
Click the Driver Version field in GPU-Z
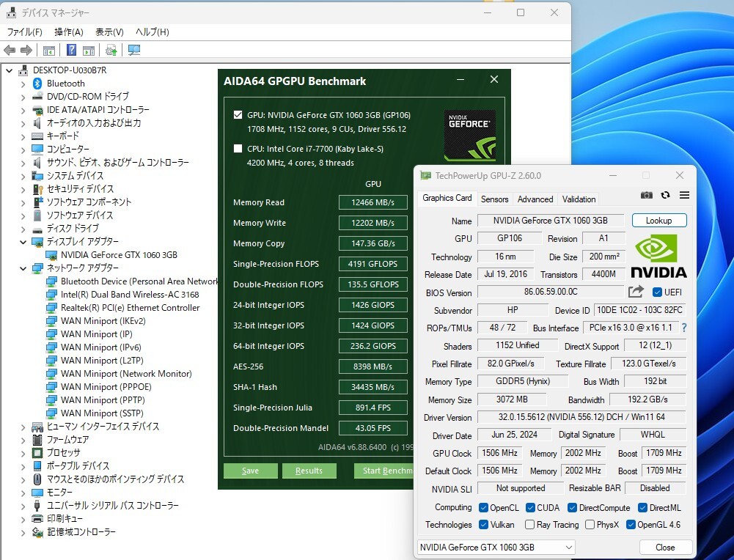(x=581, y=417)
